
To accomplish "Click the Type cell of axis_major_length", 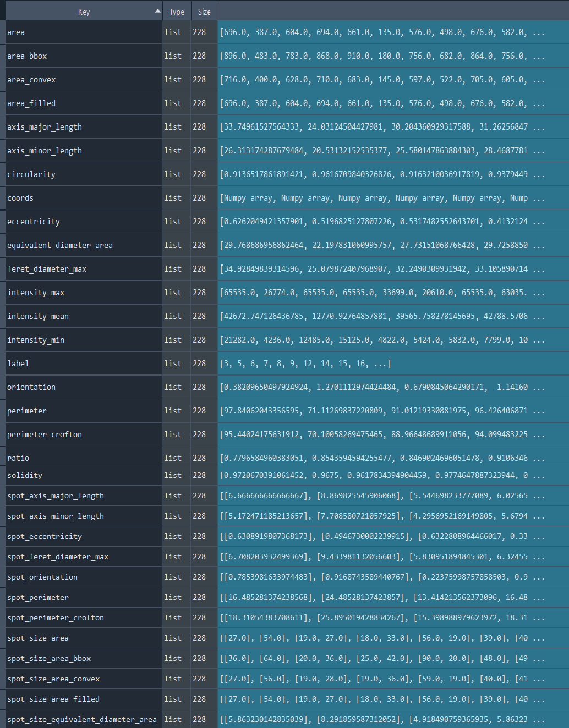I will click(x=173, y=127).
